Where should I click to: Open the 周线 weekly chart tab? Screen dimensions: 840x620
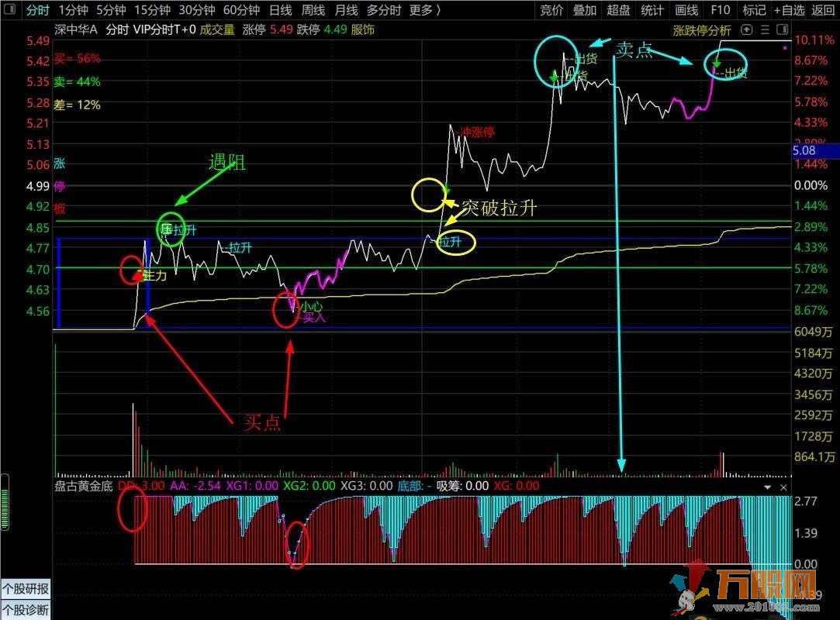pos(313,9)
